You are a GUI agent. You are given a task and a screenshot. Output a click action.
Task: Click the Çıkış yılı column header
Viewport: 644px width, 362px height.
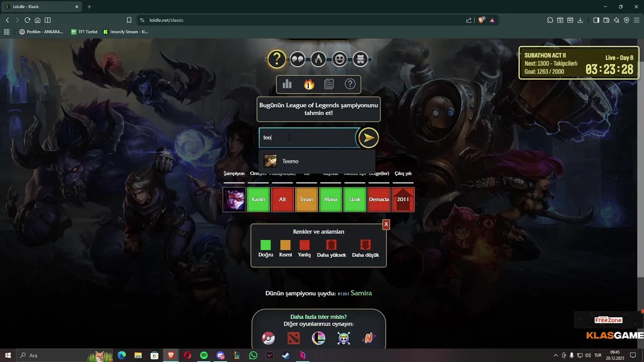click(403, 174)
